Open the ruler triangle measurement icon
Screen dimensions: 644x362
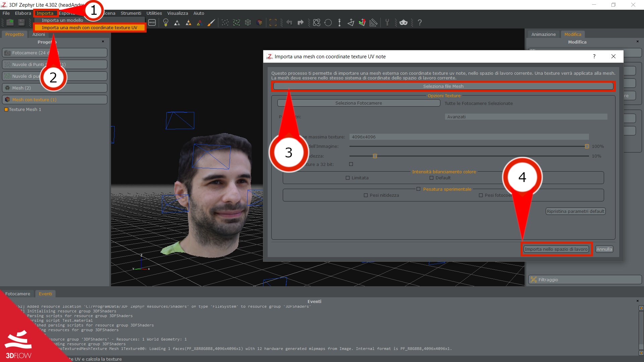(373, 22)
